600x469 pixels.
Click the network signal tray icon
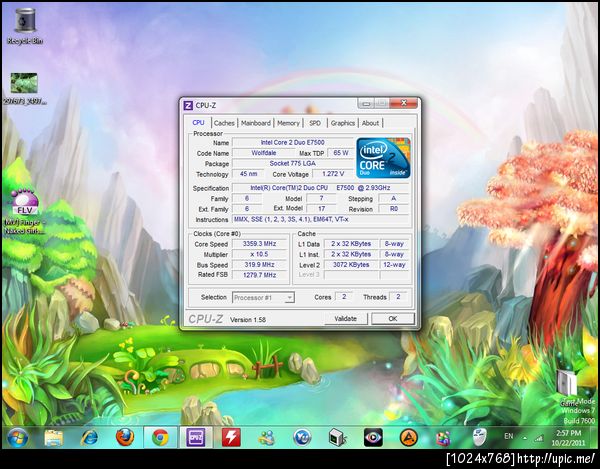tap(539, 438)
